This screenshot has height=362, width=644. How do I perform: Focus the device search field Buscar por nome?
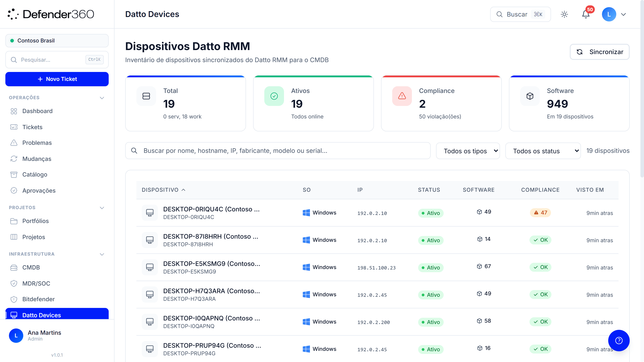[278, 151]
